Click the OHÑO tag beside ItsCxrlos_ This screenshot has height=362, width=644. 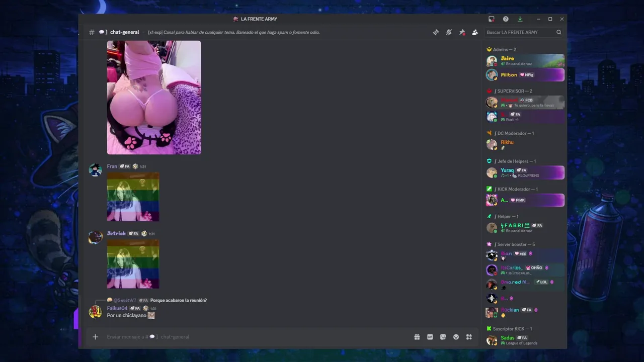[x=534, y=267]
